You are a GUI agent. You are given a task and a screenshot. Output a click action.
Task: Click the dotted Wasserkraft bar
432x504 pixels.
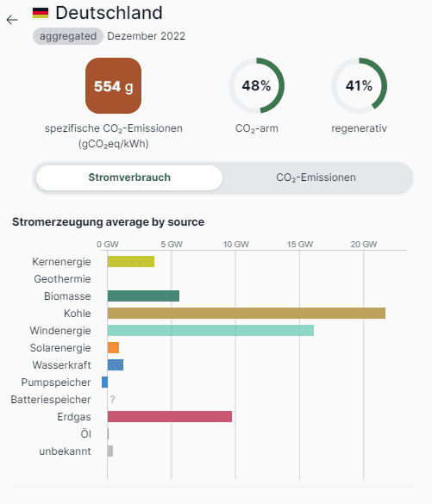coord(116,365)
